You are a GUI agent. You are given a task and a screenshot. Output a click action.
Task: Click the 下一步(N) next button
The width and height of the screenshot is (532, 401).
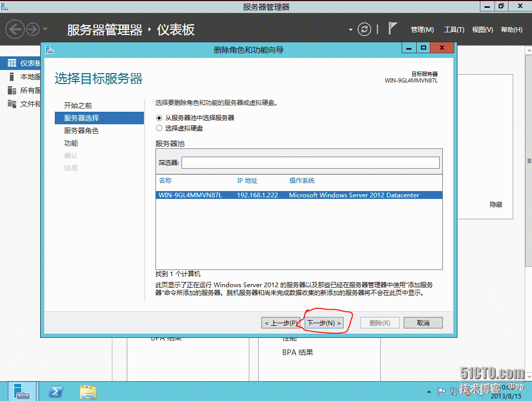(x=324, y=323)
